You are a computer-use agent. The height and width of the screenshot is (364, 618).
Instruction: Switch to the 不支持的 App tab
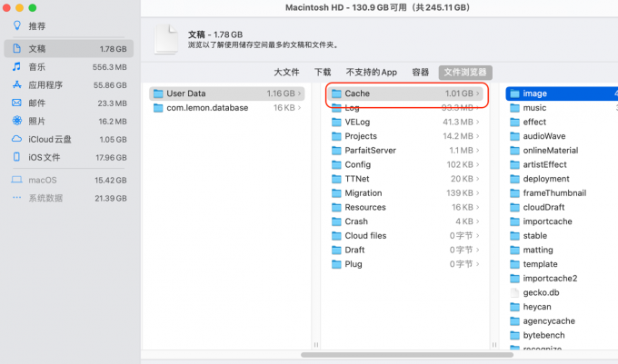click(372, 73)
